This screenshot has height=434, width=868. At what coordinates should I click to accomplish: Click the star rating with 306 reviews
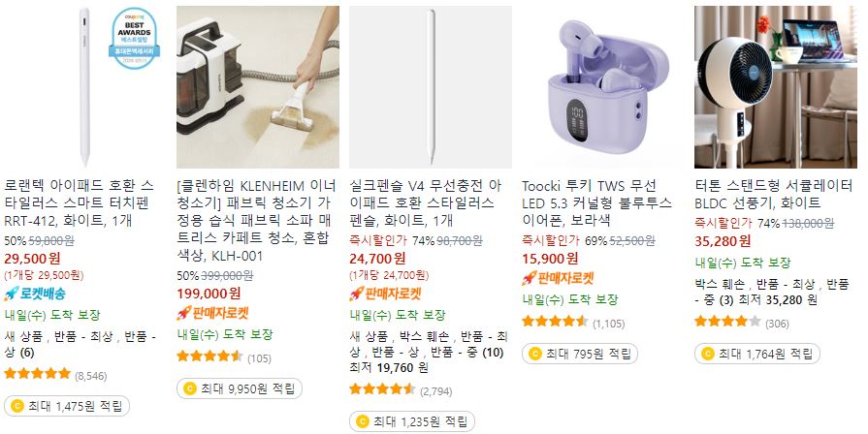pos(728,321)
